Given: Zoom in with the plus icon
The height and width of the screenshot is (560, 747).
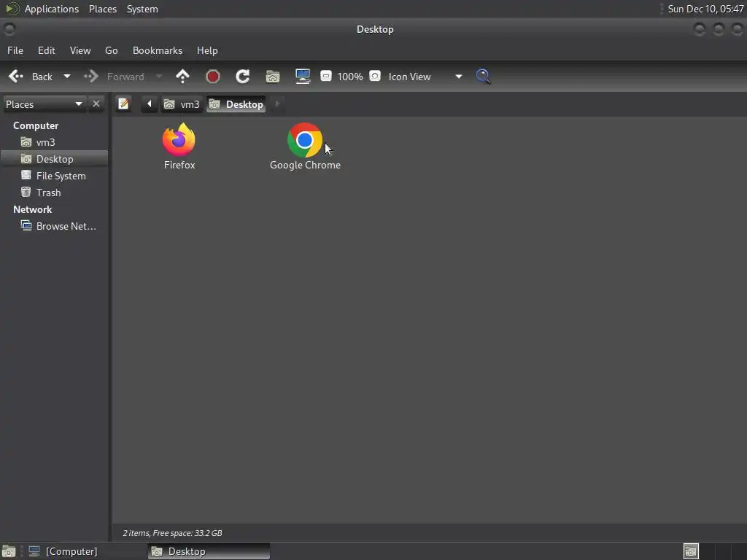Looking at the screenshot, I should tap(375, 76).
